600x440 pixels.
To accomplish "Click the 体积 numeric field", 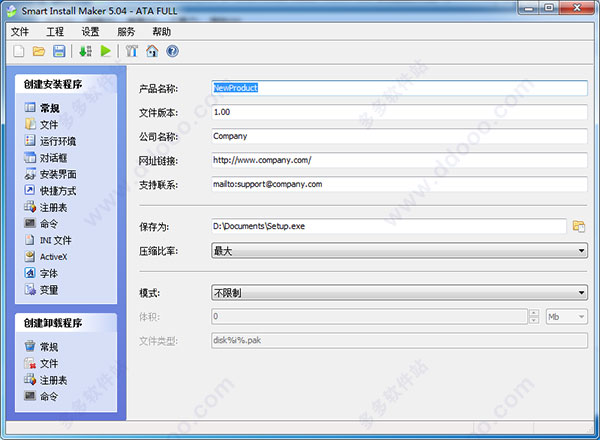I will point(369,316).
